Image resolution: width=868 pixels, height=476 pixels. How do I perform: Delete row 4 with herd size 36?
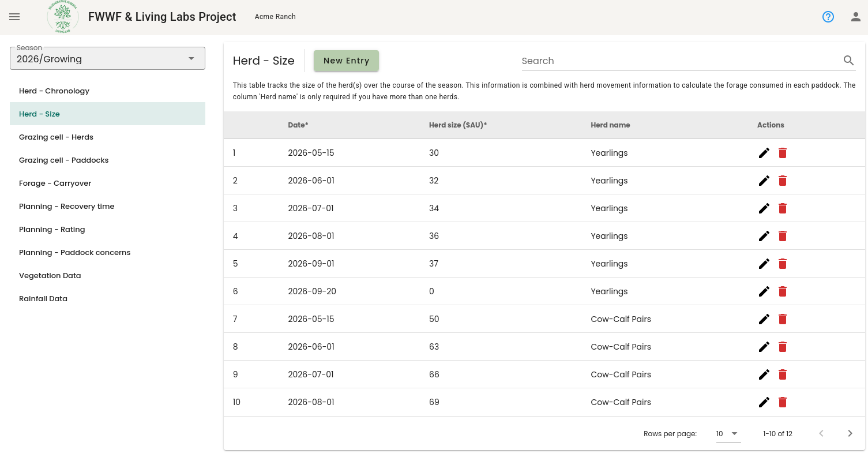(x=783, y=236)
